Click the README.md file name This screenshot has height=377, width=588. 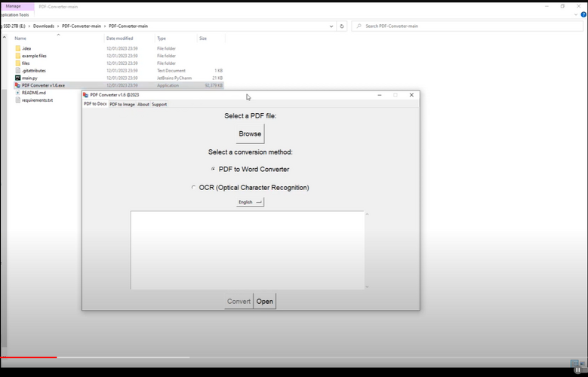click(34, 93)
